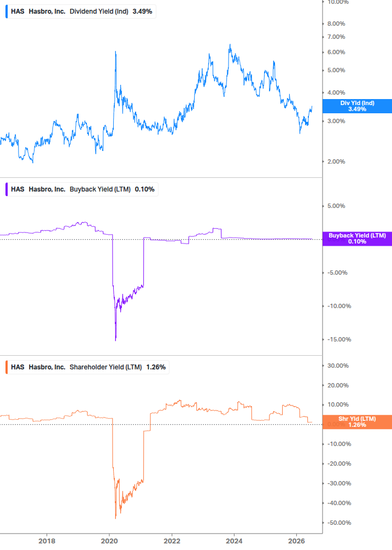The height and width of the screenshot is (550, 392).
Task: Click the 2020 label on the time axis
Action: pyautogui.click(x=109, y=541)
